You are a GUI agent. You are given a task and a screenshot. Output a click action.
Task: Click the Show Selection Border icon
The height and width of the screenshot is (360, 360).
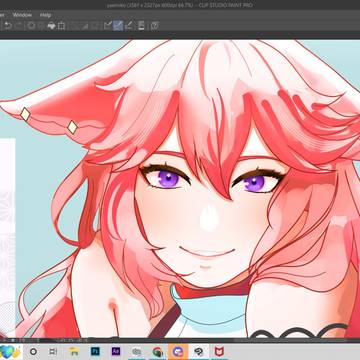click(x=95, y=26)
